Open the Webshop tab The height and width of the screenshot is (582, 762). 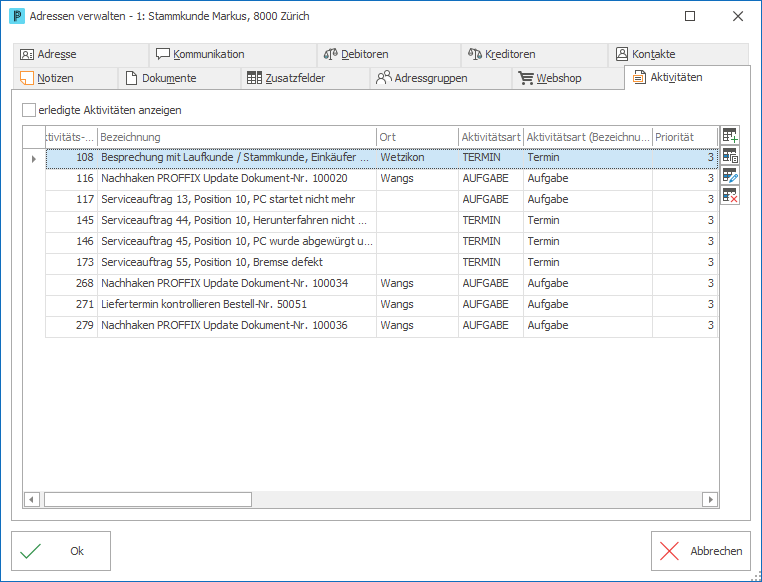click(568, 78)
